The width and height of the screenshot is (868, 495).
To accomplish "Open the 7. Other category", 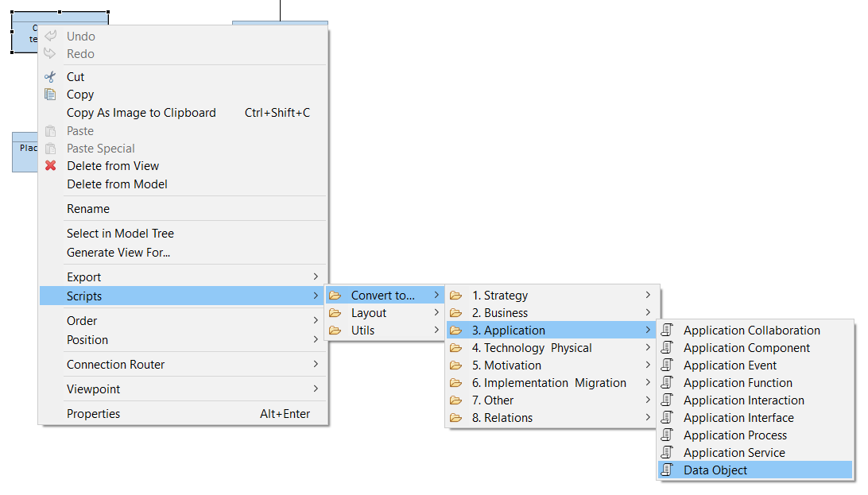I will tap(552, 400).
